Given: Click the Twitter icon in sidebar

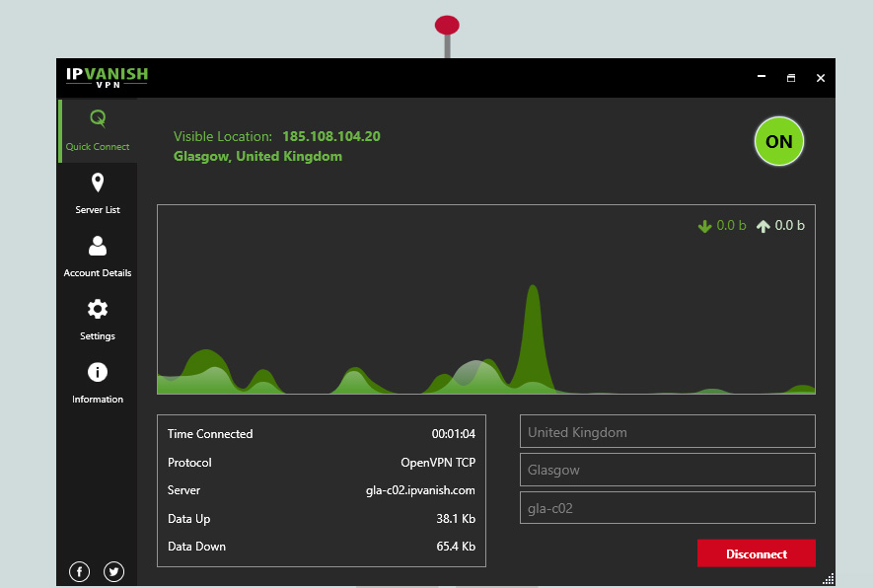Looking at the screenshot, I should pyautogui.click(x=113, y=572).
